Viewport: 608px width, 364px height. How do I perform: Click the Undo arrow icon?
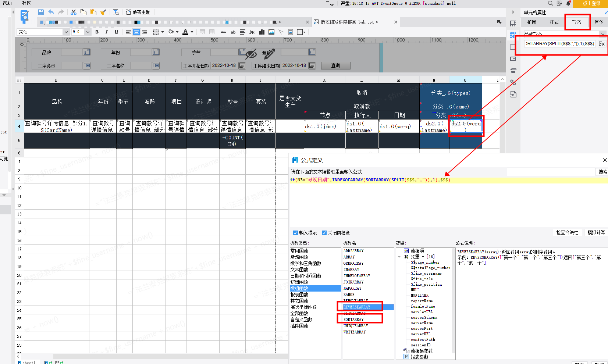point(51,12)
